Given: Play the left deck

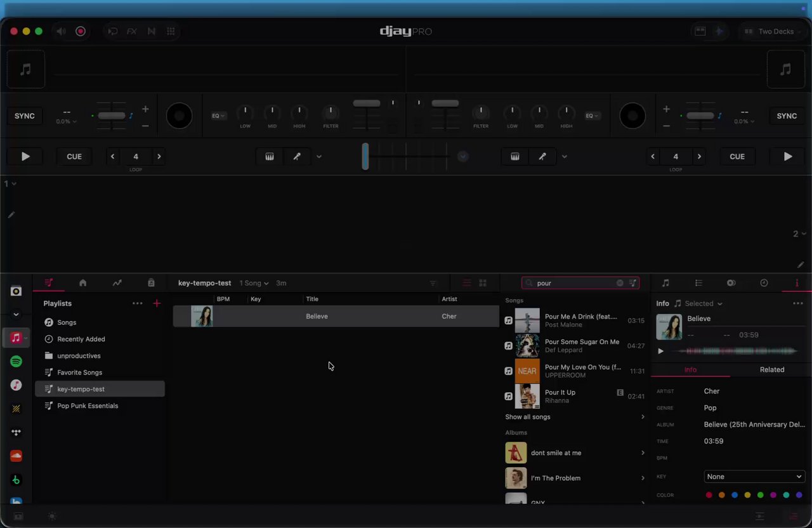Looking at the screenshot, I should [25, 157].
